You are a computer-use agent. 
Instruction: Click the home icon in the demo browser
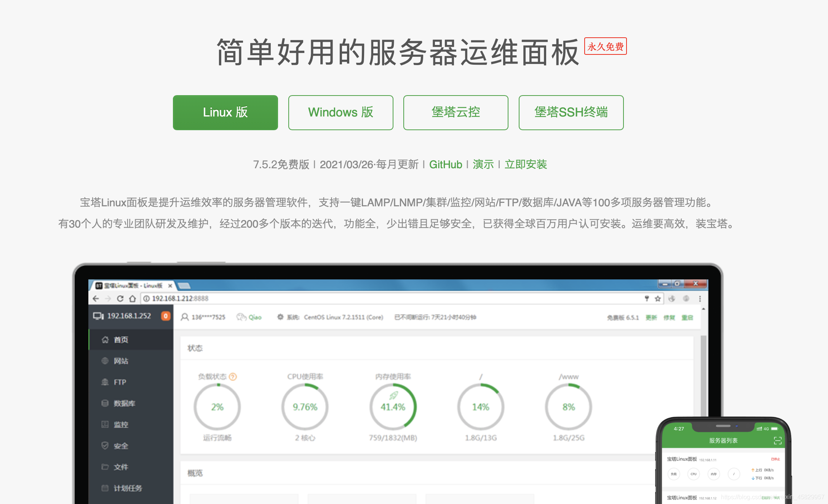pyautogui.click(x=132, y=298)
